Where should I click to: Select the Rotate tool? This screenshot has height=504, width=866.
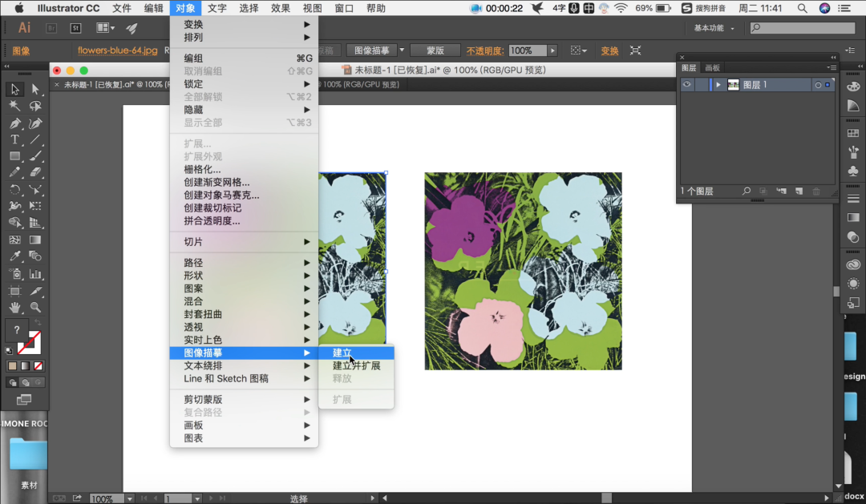pos(15,190)
